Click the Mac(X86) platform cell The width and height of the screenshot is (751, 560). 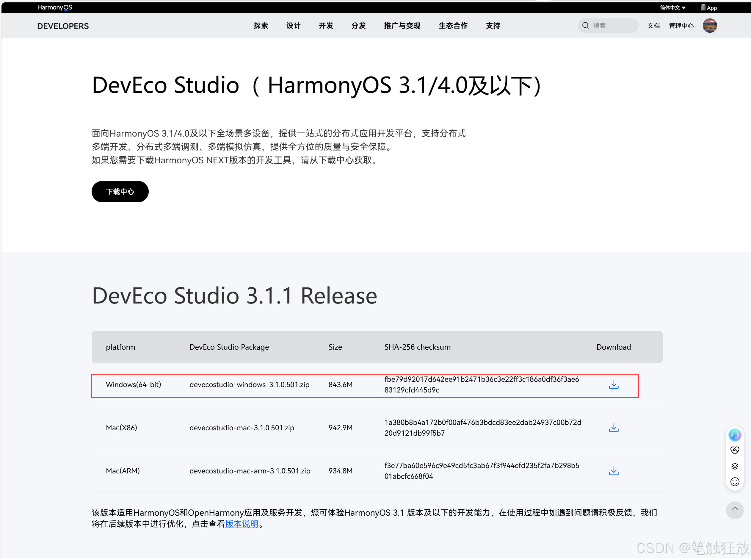(122, 428)
